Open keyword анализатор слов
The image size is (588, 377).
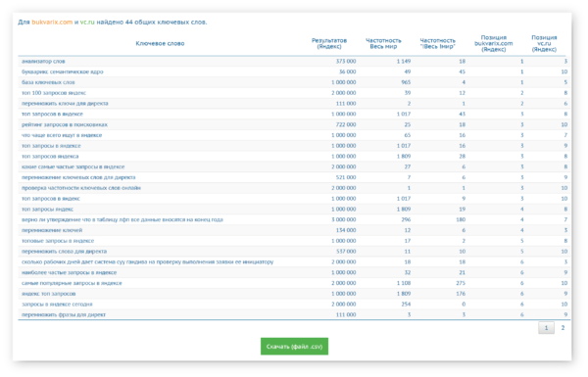pyautogui.click(x=43, y=61)
